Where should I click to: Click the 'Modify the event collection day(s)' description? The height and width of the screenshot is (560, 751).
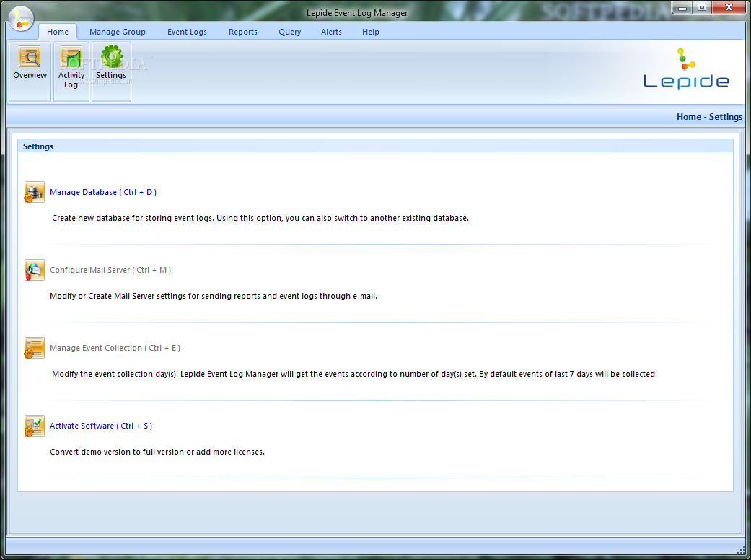pos(354,374)
